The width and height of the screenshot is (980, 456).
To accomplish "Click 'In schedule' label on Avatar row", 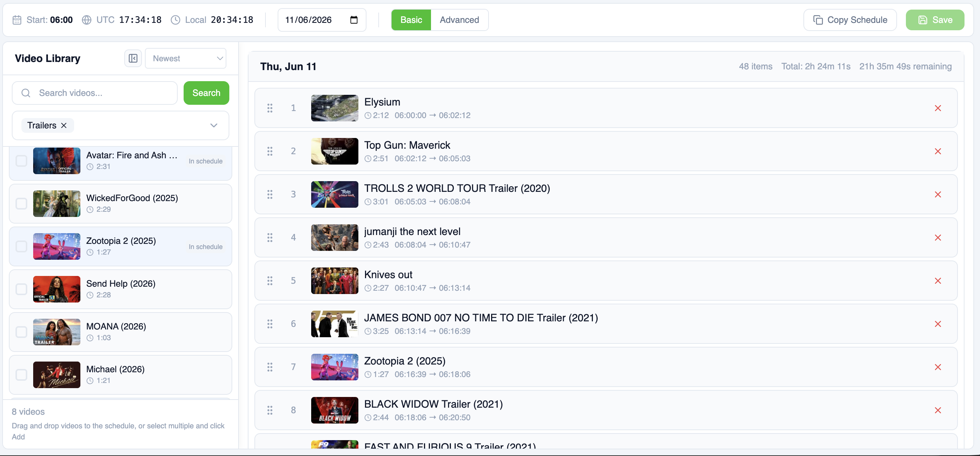I will (x=205, y=161).
